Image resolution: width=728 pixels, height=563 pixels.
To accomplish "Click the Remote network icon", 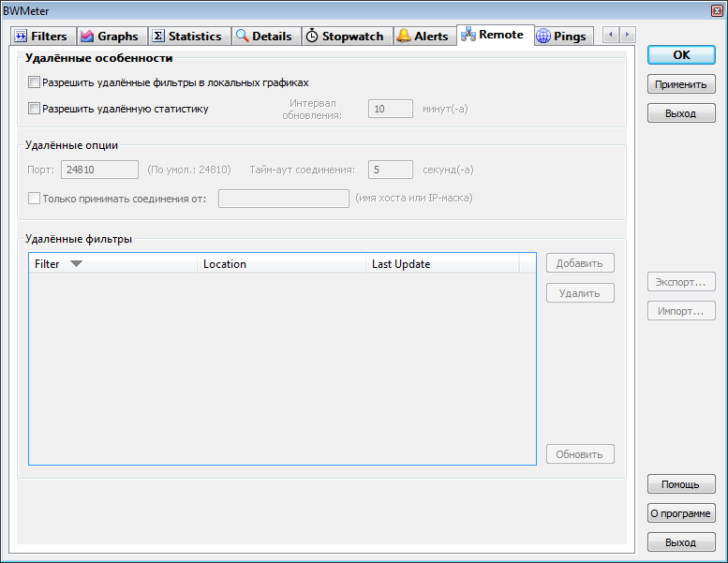I will click(468, 35).
